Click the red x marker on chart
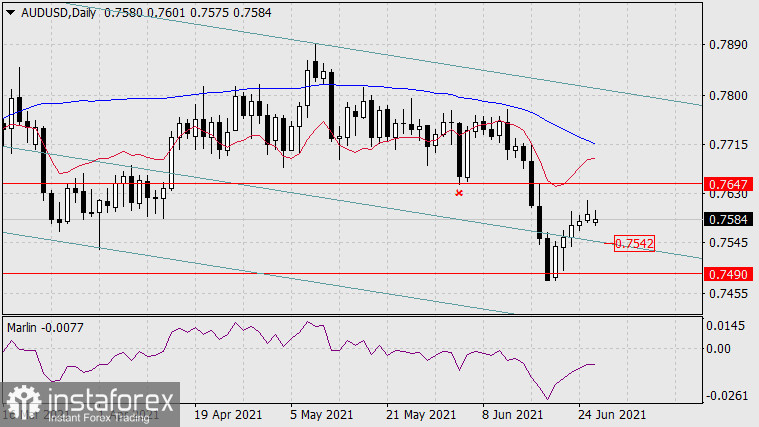The height and width of the screenshot is (427, 759). point(459,192)
